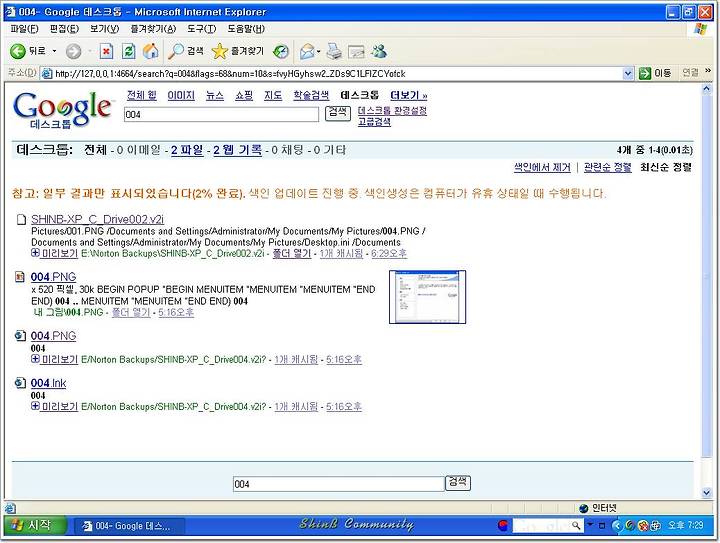Click 색인에서 제거 link
Viewport: 720px width, 543px height.
click(x=542, y=167)
